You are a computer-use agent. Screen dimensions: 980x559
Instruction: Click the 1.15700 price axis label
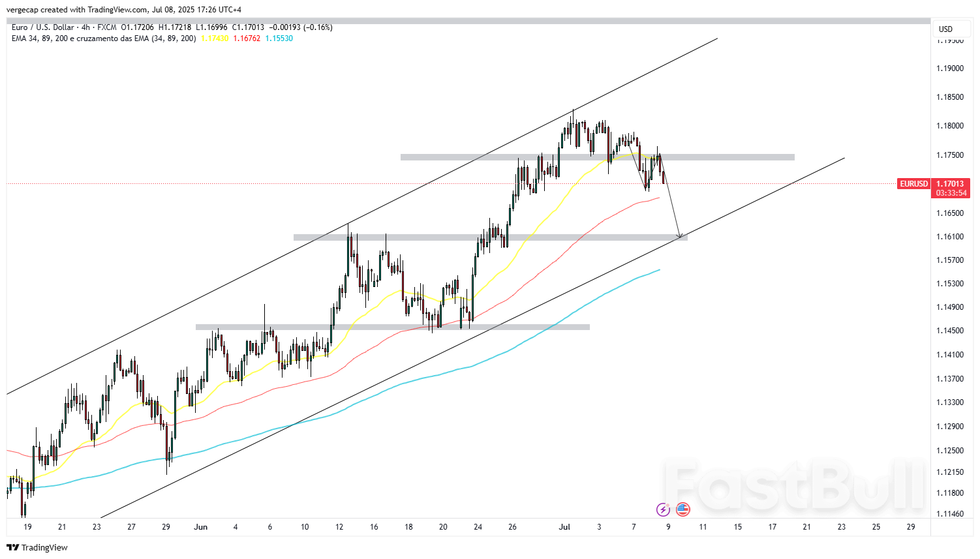click(950, 260)
